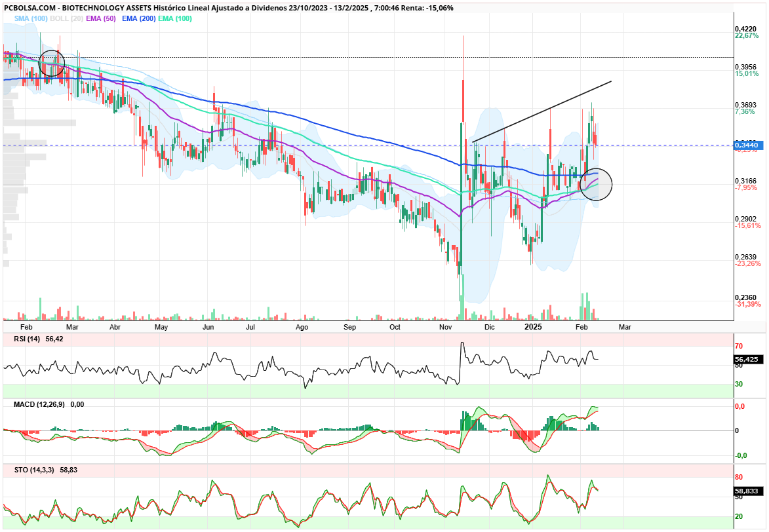Screen dimensions: 769x532
Task: Click the MACD -0,0 lower scale label
Action: pos(741,455)
